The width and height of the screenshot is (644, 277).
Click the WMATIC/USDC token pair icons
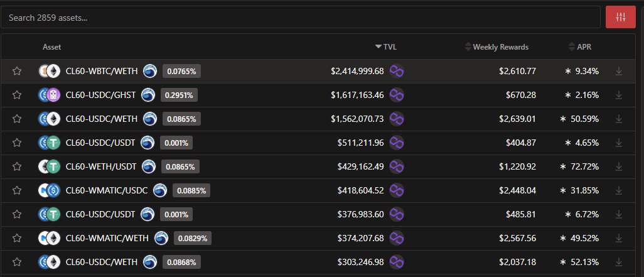50,190
